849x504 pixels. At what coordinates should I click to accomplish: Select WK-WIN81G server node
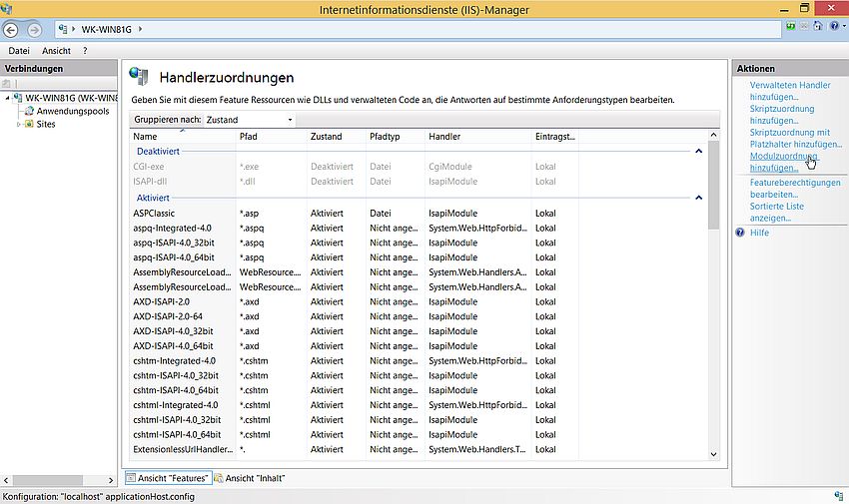point(71,98)
